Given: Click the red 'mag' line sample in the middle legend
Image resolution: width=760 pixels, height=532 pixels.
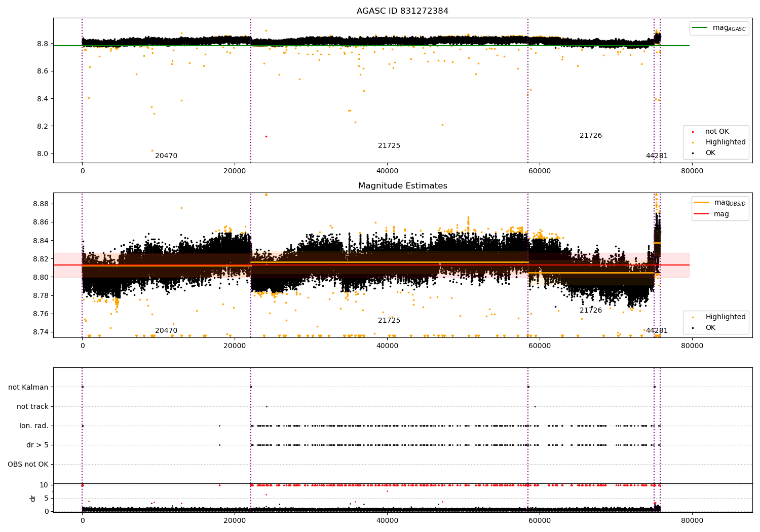Looking at the screenshot, I should (x=702, y=214).
